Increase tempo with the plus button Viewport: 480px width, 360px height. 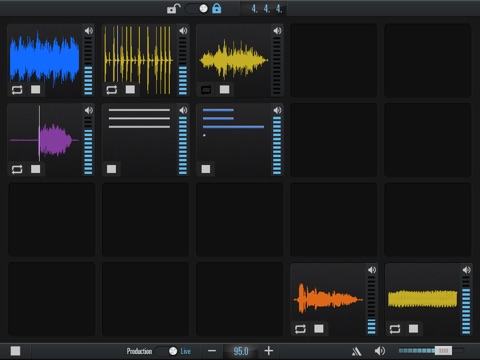click(x=269, y=351)
